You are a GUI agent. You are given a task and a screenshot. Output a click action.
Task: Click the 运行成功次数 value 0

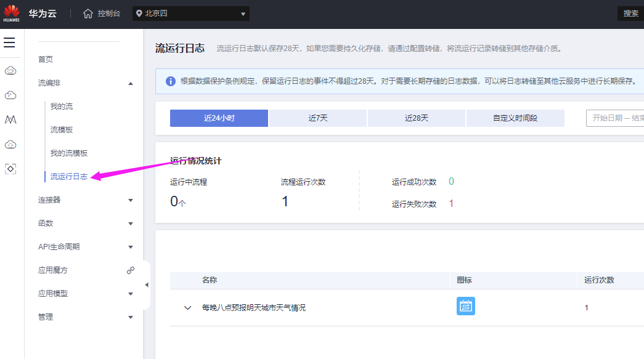click(451, 181)
